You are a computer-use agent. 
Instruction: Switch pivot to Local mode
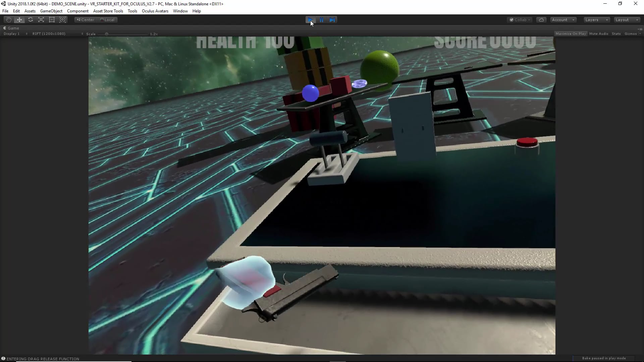coord(107,19)
